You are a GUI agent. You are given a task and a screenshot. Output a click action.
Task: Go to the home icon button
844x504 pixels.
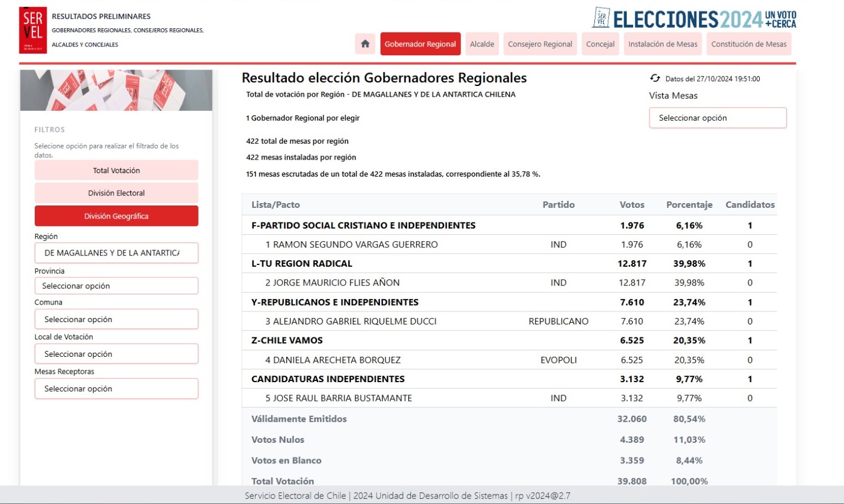pyautogui.click(x=365, y=44)
